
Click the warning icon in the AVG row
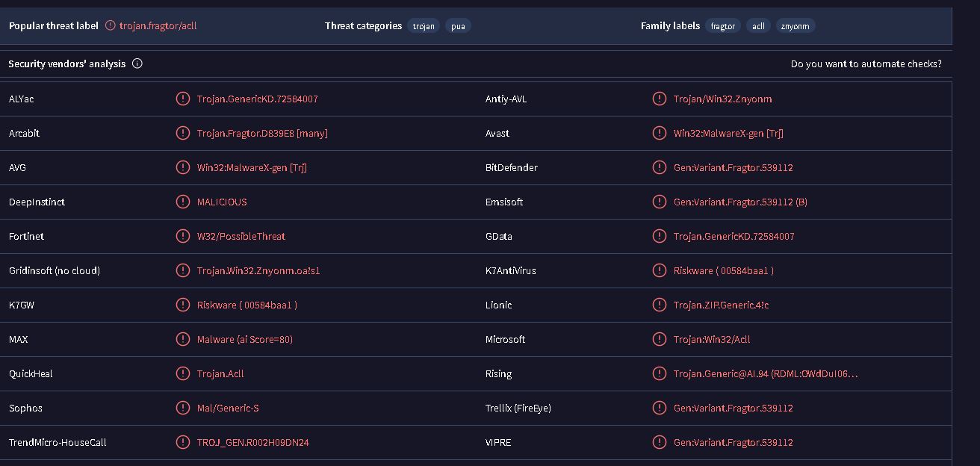click(183, 167)
